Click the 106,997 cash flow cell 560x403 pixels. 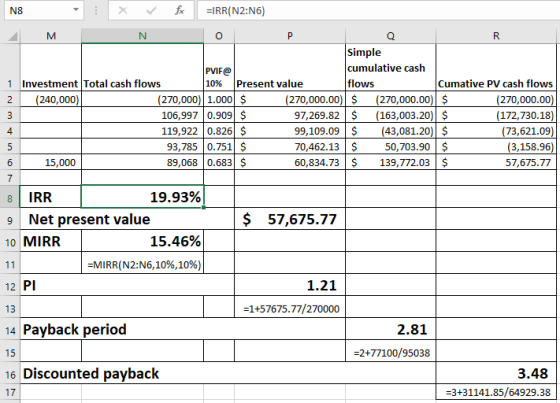[x=142, y=115]
